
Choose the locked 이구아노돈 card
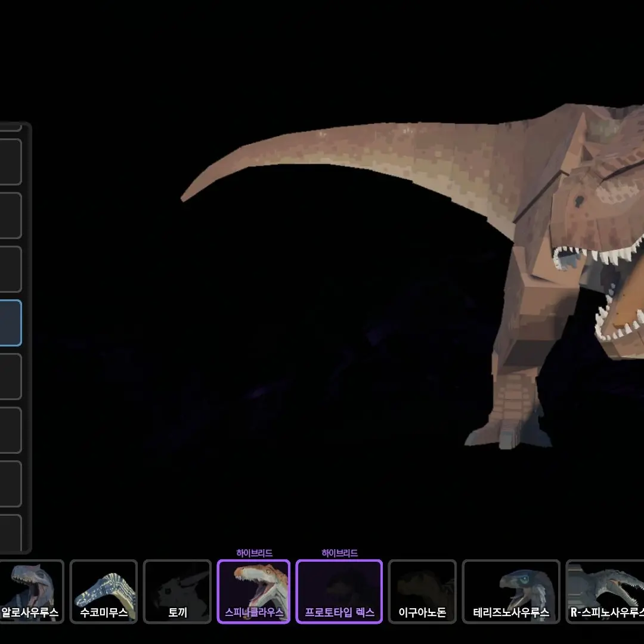[x=422, y=591]
